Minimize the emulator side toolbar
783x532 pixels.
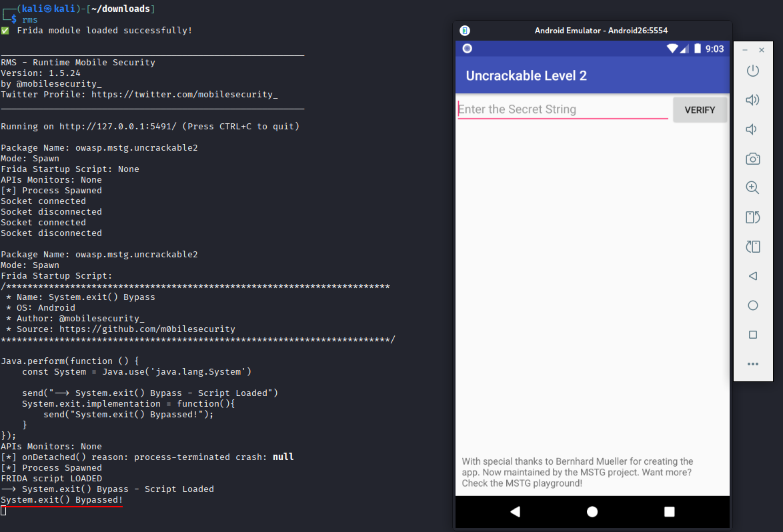coord(745,50)
